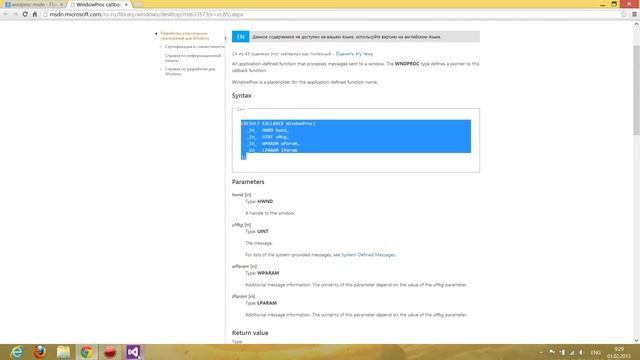Open the second sidebar navigation item
The height and width of the screenshot is (360, 640).
tap(195, 47)
